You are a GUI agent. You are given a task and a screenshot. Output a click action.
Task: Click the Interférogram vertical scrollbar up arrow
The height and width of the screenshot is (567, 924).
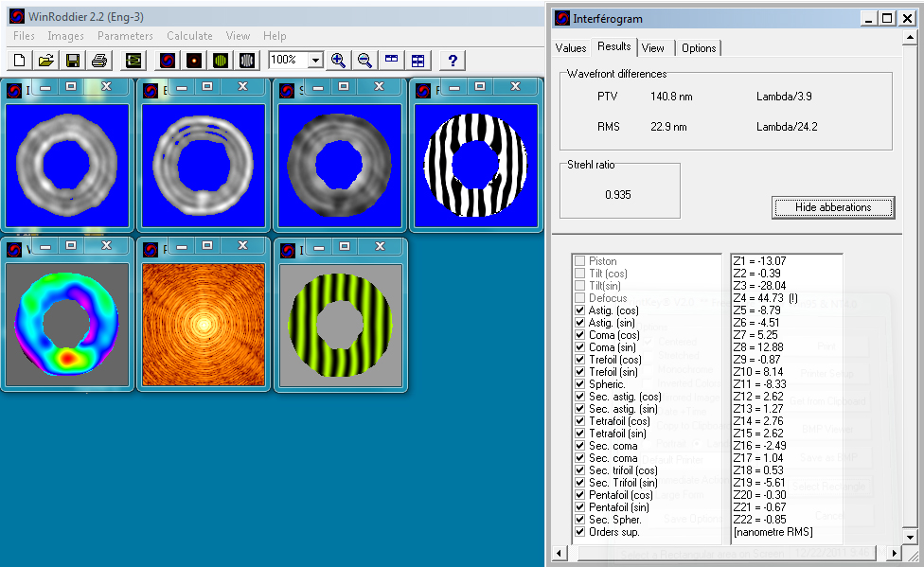click(910, 38)
